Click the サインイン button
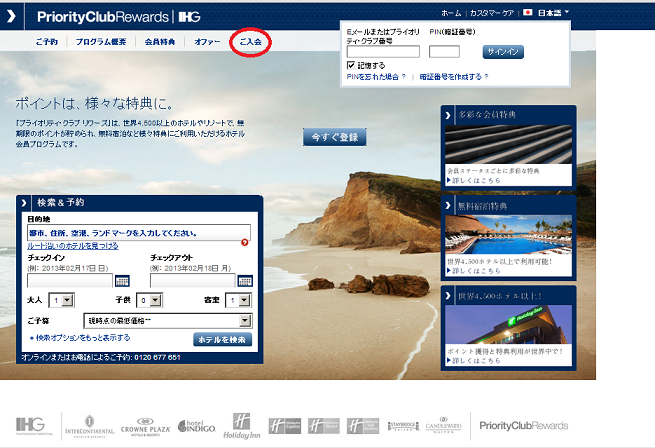Screen dimensions: 655x448 [x=503, y=52]
